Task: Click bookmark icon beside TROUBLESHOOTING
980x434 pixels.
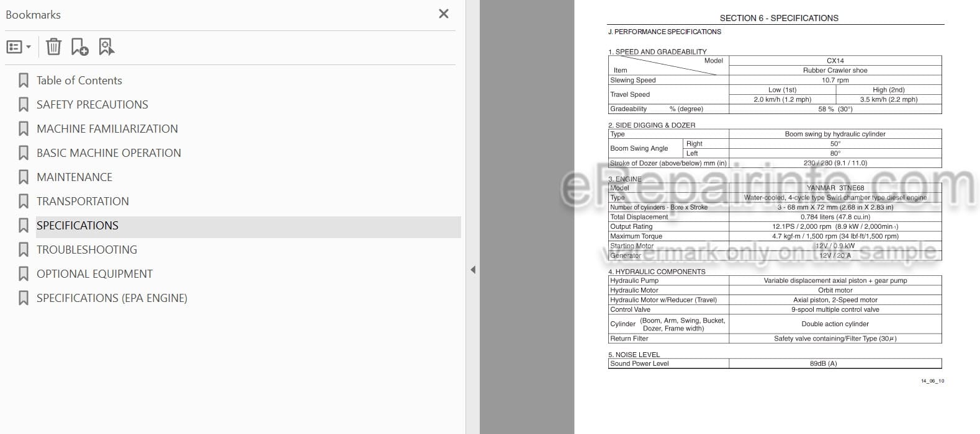Action: click(24, 250)
